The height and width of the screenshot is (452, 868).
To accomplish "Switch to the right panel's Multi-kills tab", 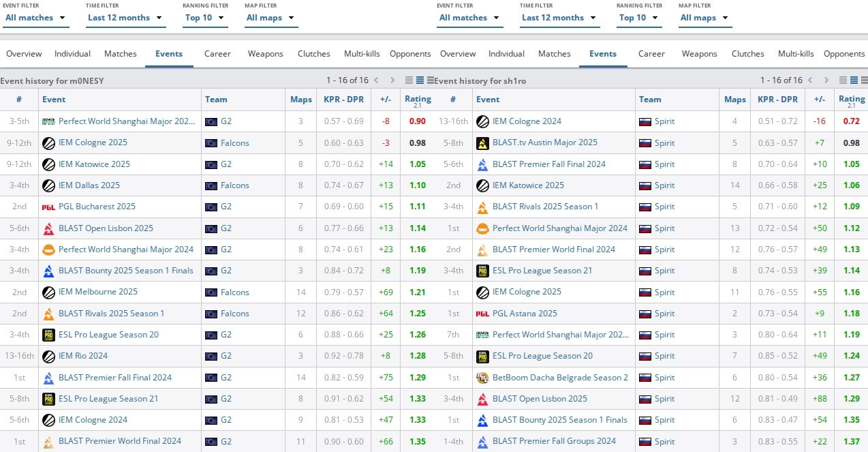I will [796, 54].
